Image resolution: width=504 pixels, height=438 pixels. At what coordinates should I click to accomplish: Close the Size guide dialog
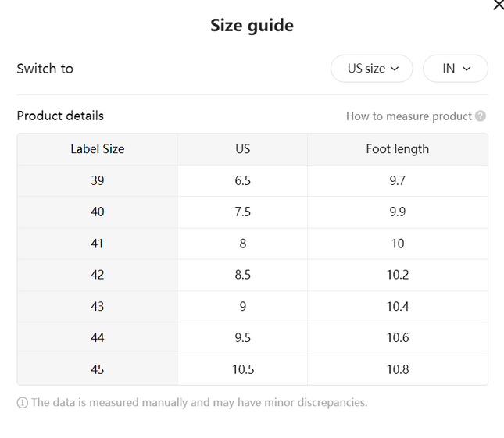pyautogui.click(x=499, y=5)
